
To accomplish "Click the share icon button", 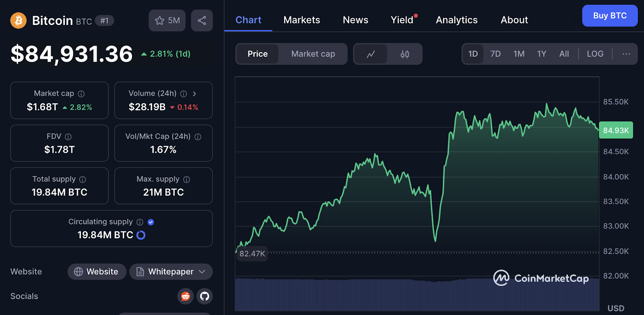I will tap(202, 21).
